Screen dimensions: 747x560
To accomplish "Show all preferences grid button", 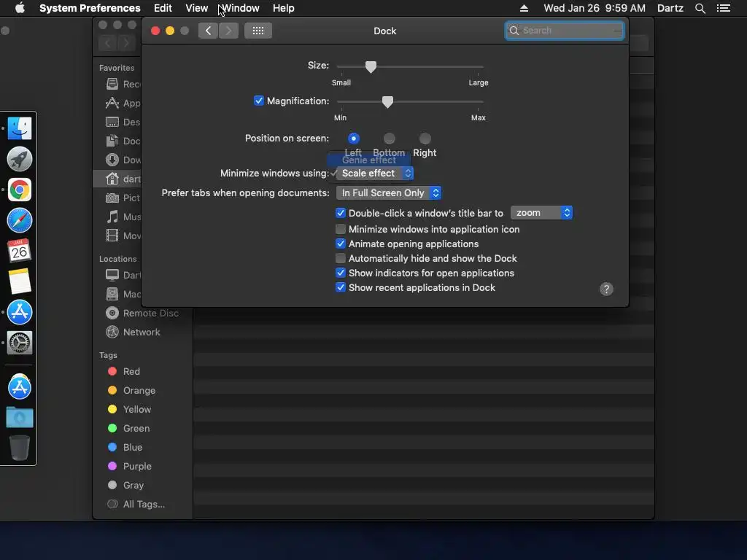I will [258, 31].
